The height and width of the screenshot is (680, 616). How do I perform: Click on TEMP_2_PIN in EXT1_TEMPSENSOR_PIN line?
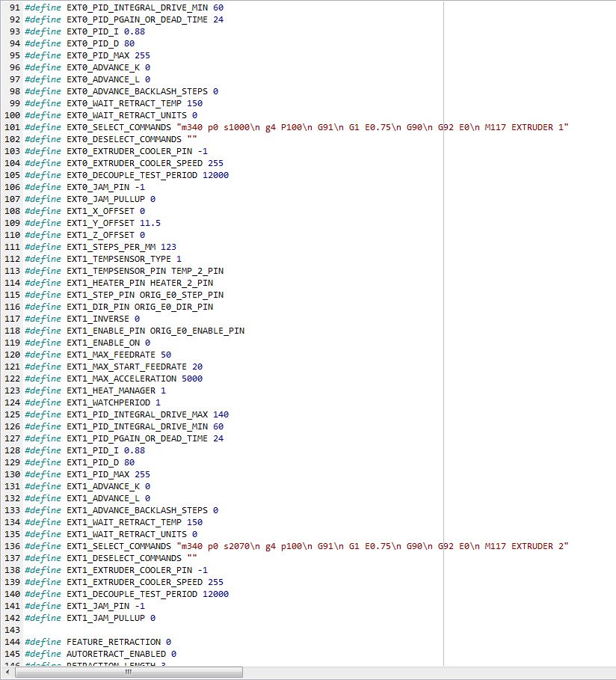(x=197, y=271)
